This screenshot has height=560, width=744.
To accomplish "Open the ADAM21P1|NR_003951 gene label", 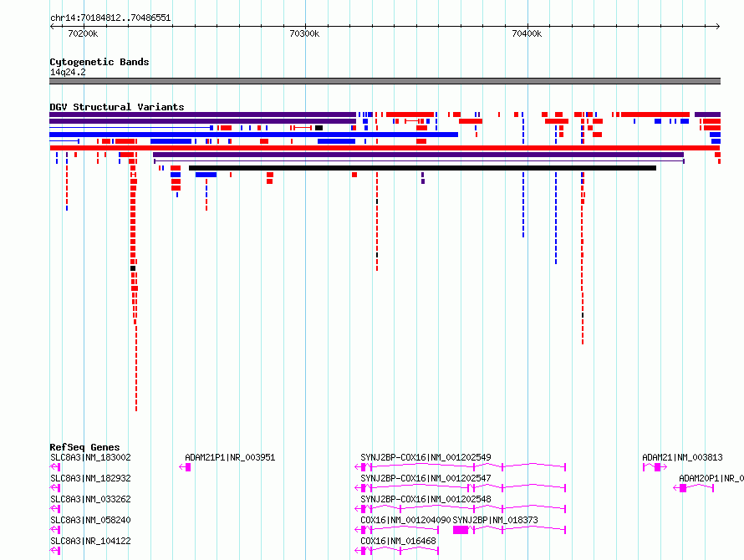I will click(230, 457).
